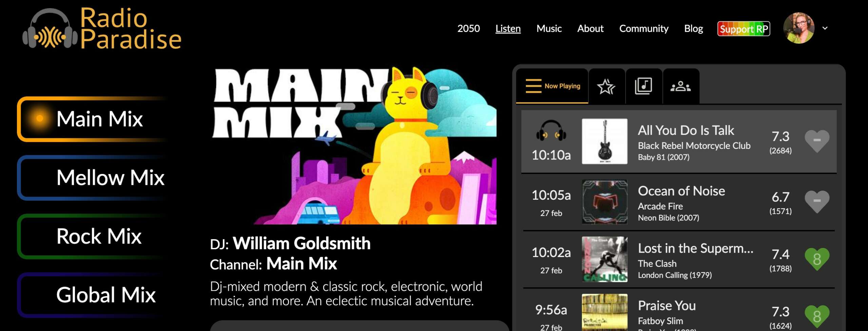The height and width of the screenshot is (331, 868).
Task: Click green heart rating on Praise You
Action: coord(817,316)
